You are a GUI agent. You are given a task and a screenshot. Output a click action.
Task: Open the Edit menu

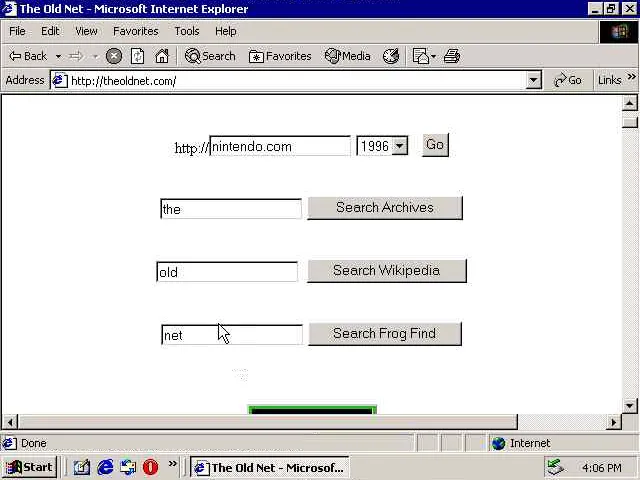(x=50, y=31)
